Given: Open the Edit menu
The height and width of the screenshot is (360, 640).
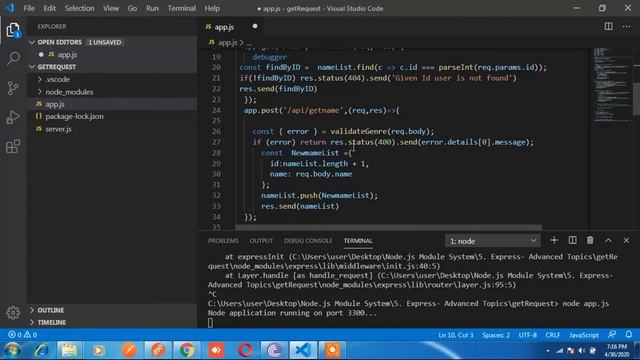Looking at the screenshot, I should click(x=49, y=8).
